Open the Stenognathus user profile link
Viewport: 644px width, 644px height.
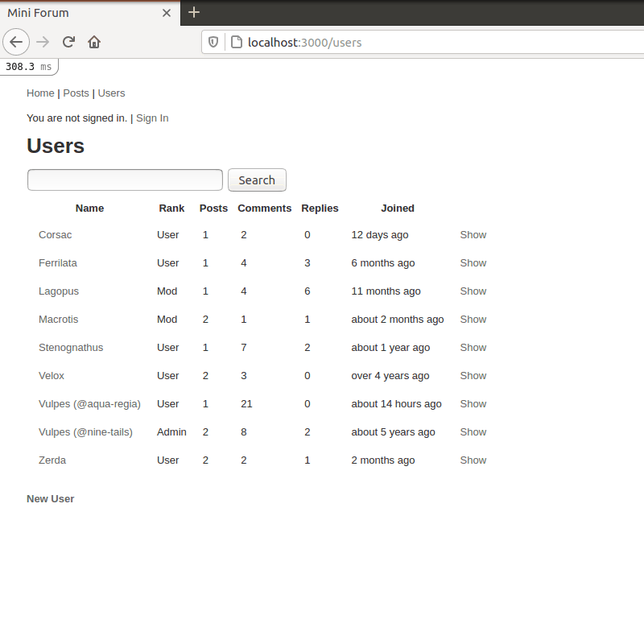point(71,348)
